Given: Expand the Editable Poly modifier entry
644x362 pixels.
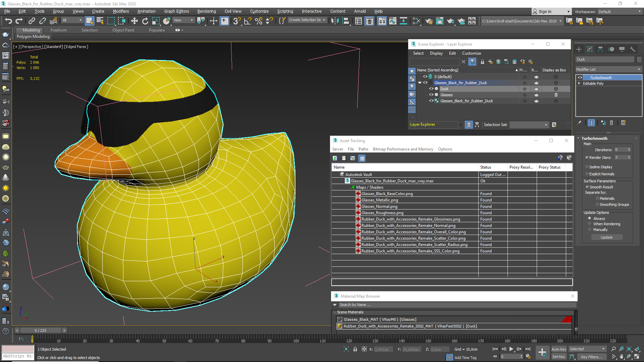Looking at the screenshot, I should click(x=579, y=83).
